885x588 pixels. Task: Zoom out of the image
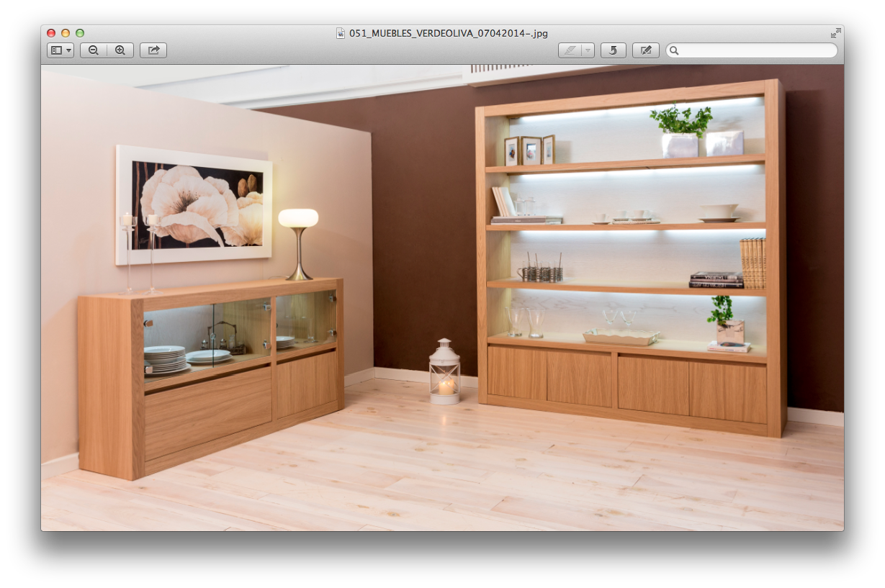(x=94, y=50)
